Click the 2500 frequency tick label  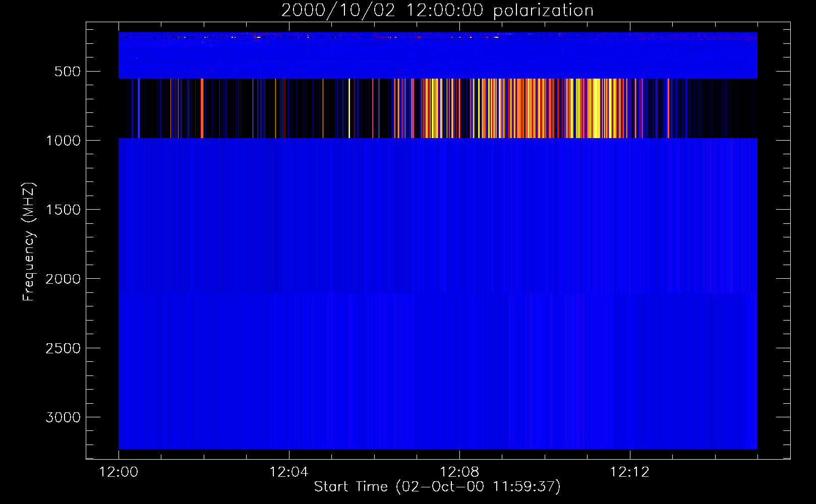tap(63, 348)
